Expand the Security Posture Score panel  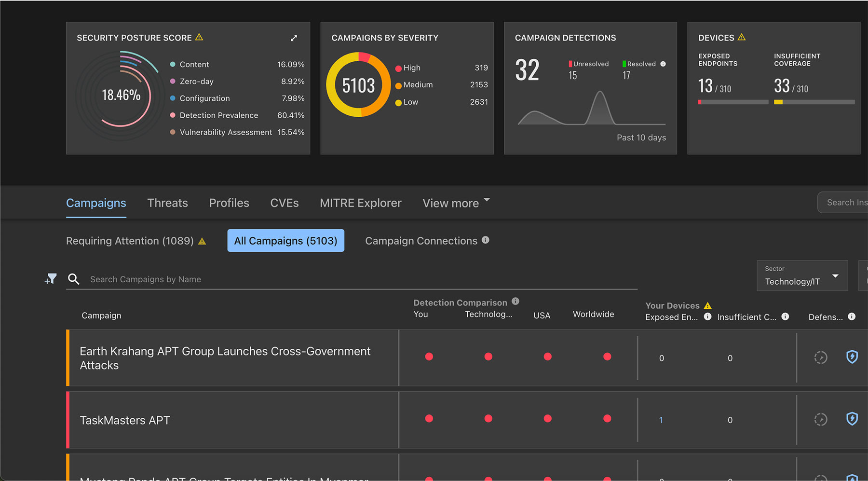point(294,38)
